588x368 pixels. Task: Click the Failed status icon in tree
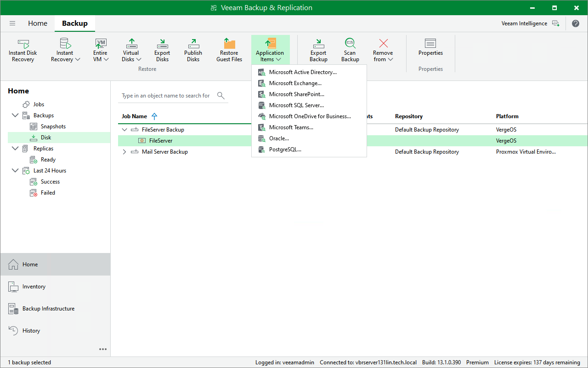click(x=34, y=193)
